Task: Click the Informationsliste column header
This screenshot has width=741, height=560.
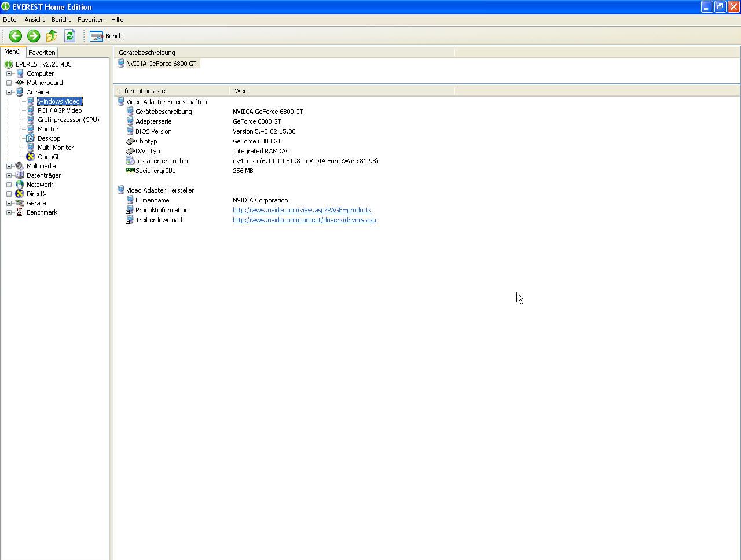Action: [171, 91]
